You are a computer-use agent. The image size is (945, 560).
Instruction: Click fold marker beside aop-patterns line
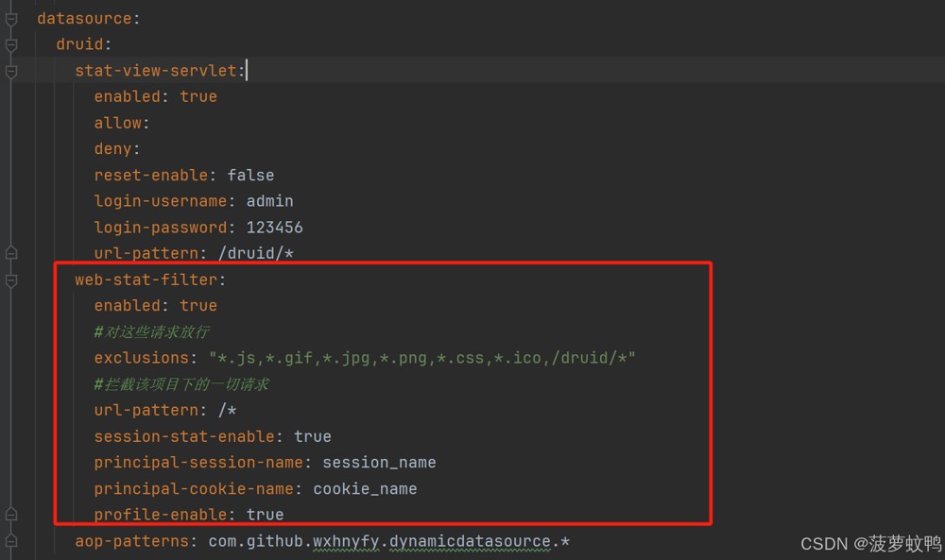tap(10, 541)
